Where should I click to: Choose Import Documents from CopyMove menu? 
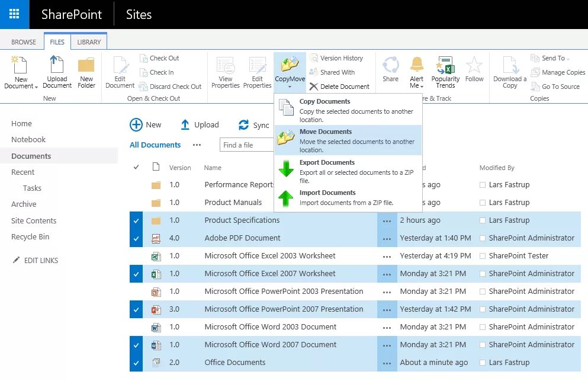pyautogui.click(x=348, y=198)
